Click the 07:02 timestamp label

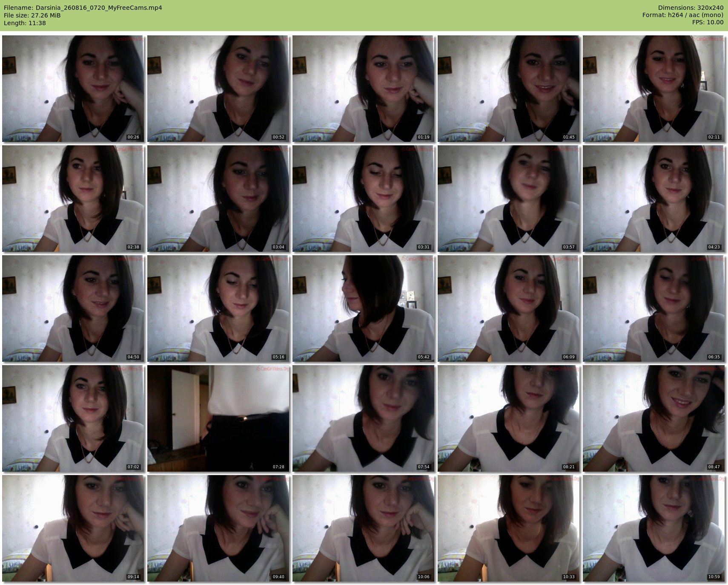[133, 467]
